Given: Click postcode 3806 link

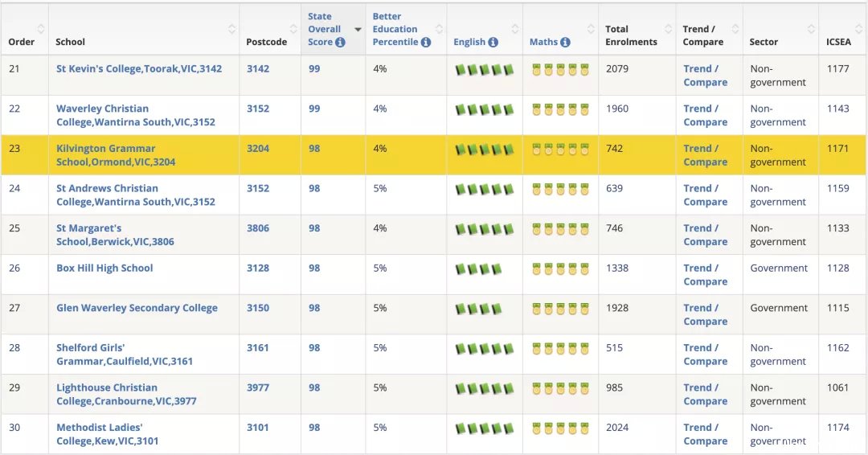Looking at the screenshot, I should 258,228.
